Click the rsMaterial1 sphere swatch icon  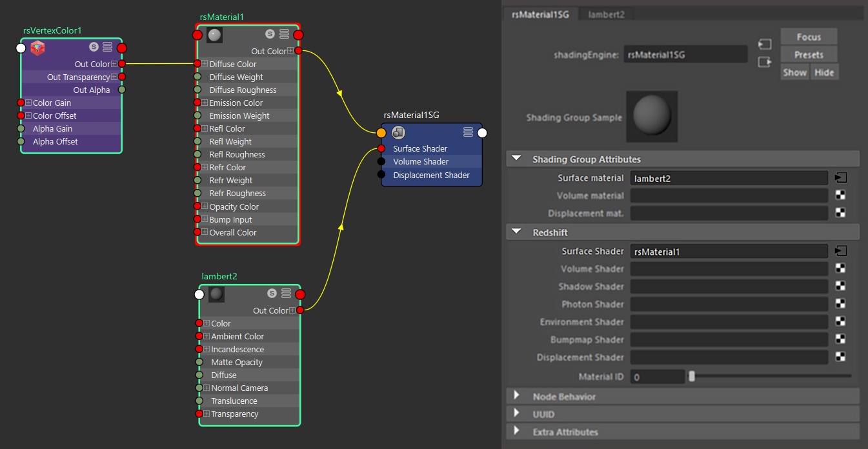point(214,35)
